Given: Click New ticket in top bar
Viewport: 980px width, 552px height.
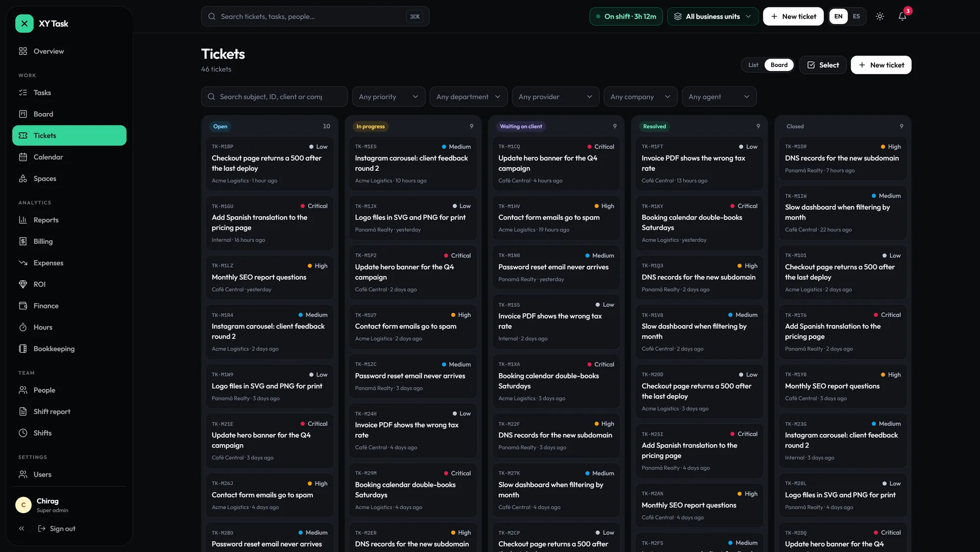Looking at the screenshot, I should click(793, 16).
